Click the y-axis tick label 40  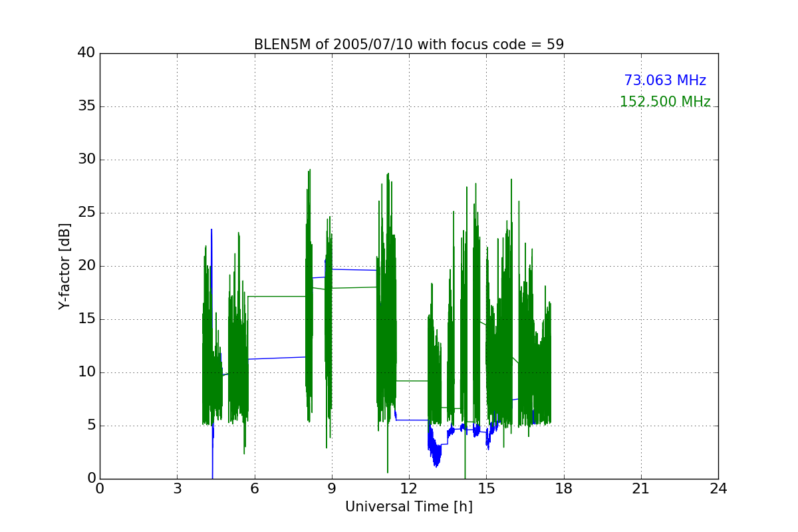86,53
